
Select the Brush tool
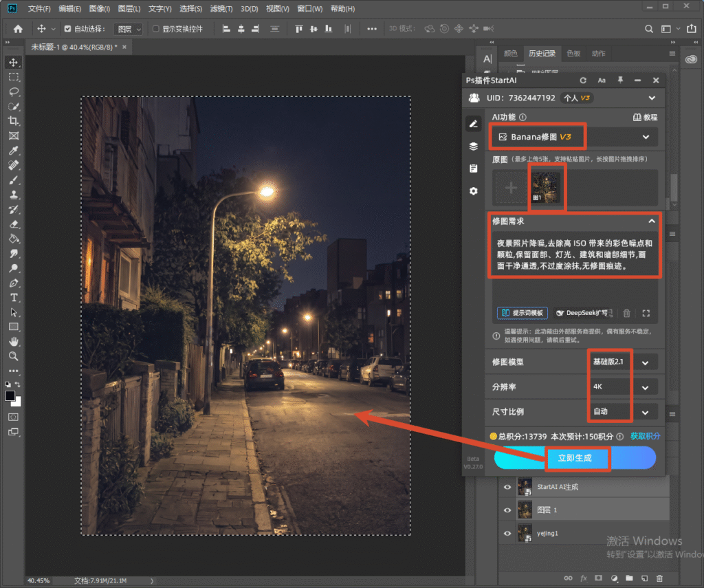(x=14, y=180)
